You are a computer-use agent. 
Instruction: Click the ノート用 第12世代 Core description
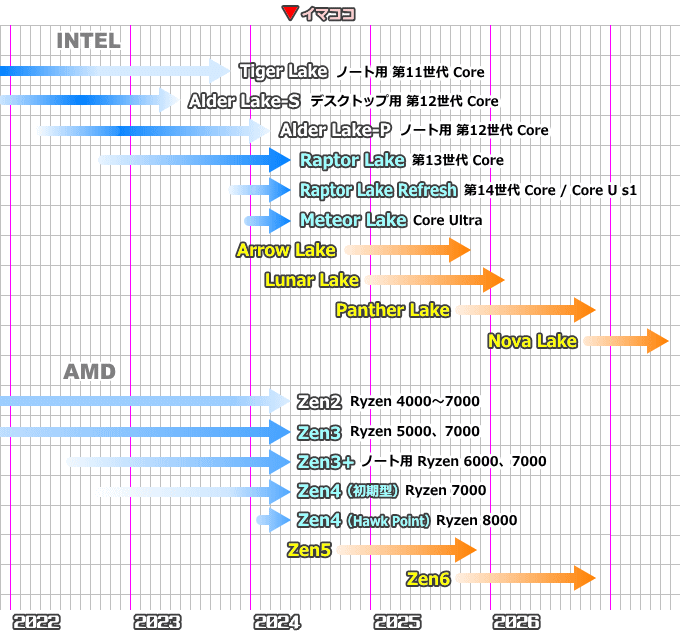pos(474,130)
